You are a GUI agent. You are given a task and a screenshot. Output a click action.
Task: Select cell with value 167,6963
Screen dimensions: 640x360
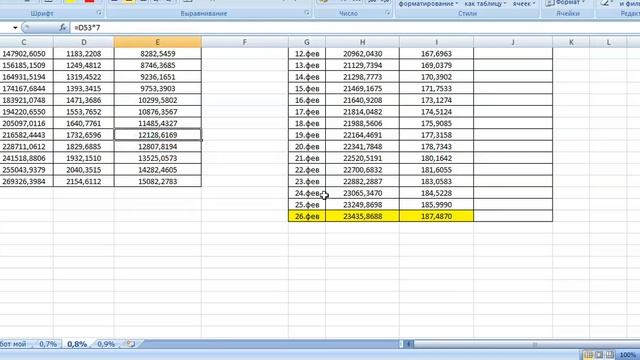(436, 53)
